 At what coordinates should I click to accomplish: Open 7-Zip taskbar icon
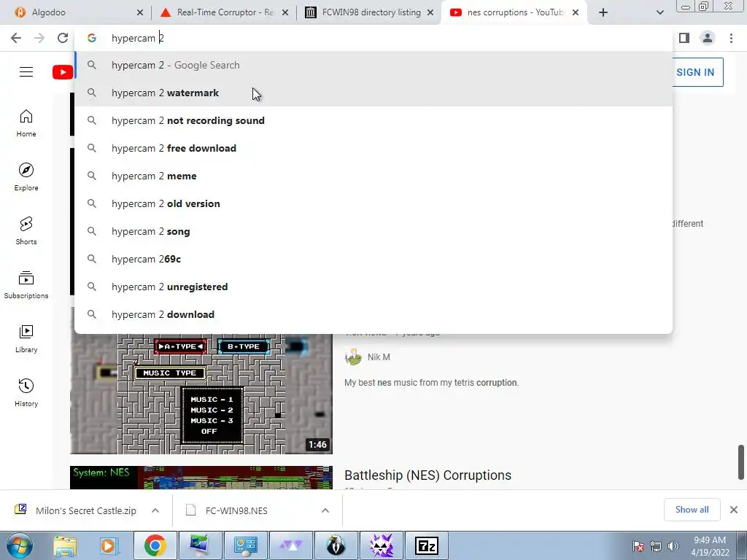pyautogui.click(x=426, y=545)
